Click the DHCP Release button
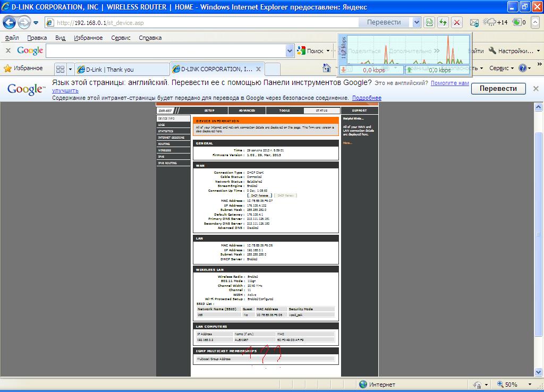This screenshot has height=392, width=544. (259, 195)
